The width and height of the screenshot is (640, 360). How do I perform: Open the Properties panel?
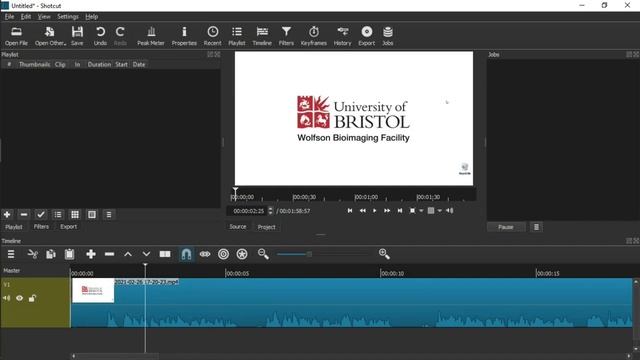tap(184, 36)
